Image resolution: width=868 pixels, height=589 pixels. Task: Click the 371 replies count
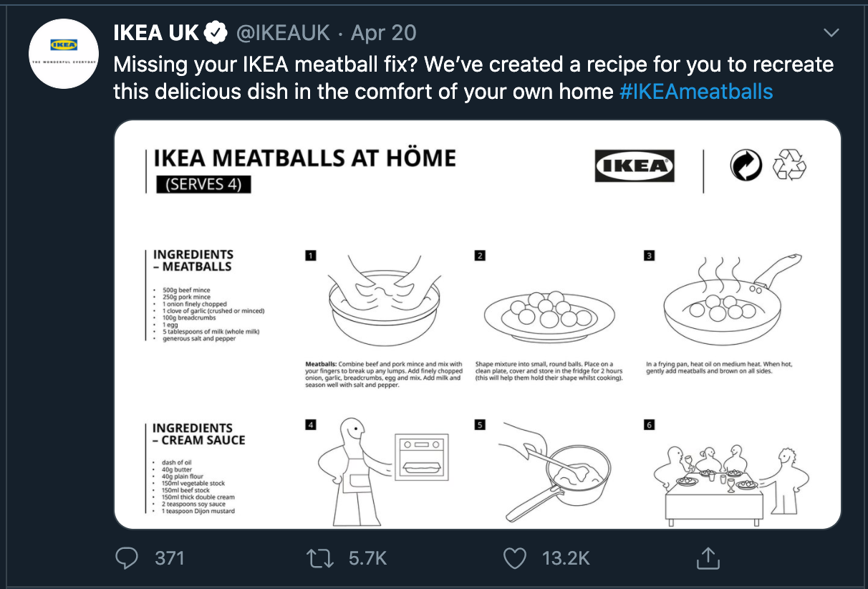coord(170,558)
